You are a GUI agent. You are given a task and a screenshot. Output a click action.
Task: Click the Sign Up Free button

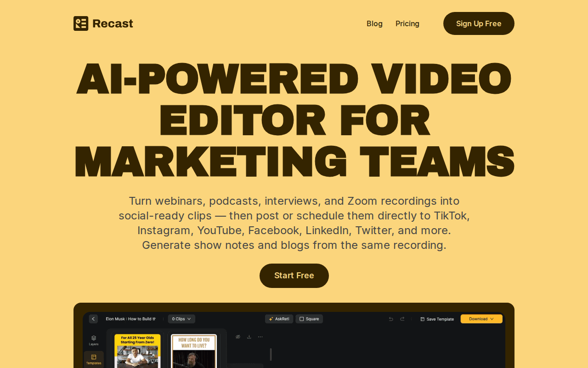[479, 23]
